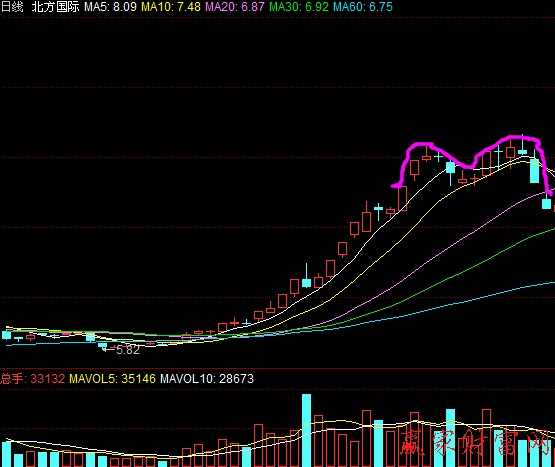Click the first cyan candle at far left
Screen dimensions: 555x467
pyautogui.click(x=6, y=335)
